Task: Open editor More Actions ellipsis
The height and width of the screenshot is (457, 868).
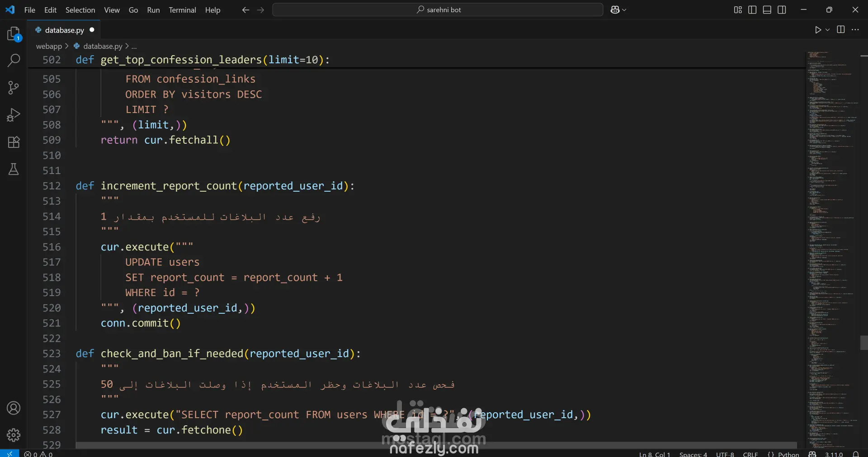Action: 855,29
